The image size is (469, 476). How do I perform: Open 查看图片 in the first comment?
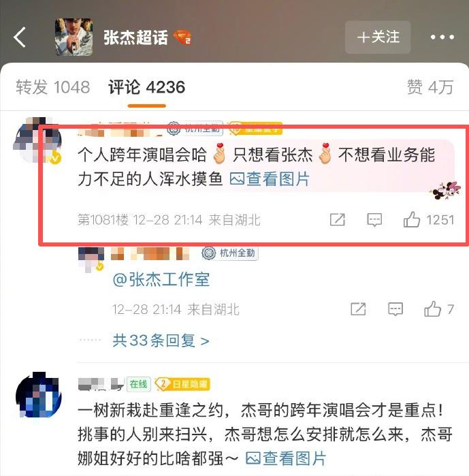[270, 179]
